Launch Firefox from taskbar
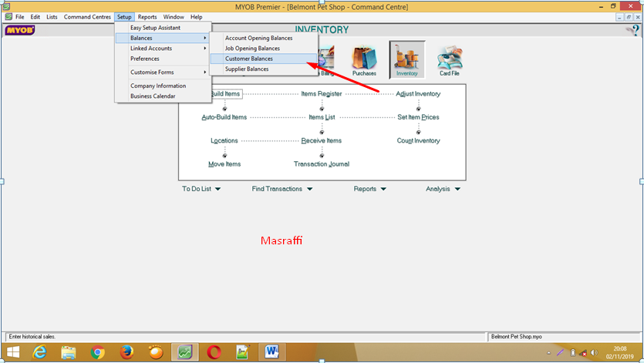644x363 pixels. pyautogui.click(x=127, y=352)
